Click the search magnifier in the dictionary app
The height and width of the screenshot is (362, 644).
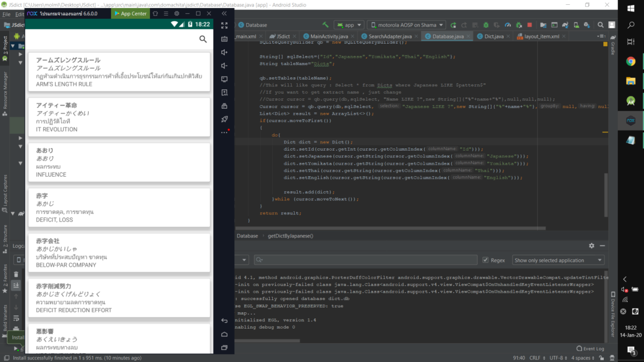point(203,39)
